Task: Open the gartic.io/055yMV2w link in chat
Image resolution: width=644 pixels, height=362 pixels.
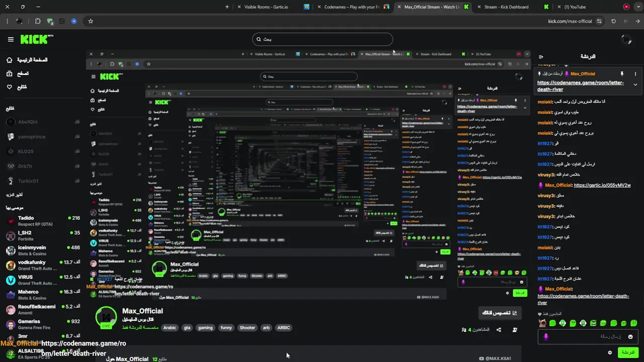Action: point(602,185)
